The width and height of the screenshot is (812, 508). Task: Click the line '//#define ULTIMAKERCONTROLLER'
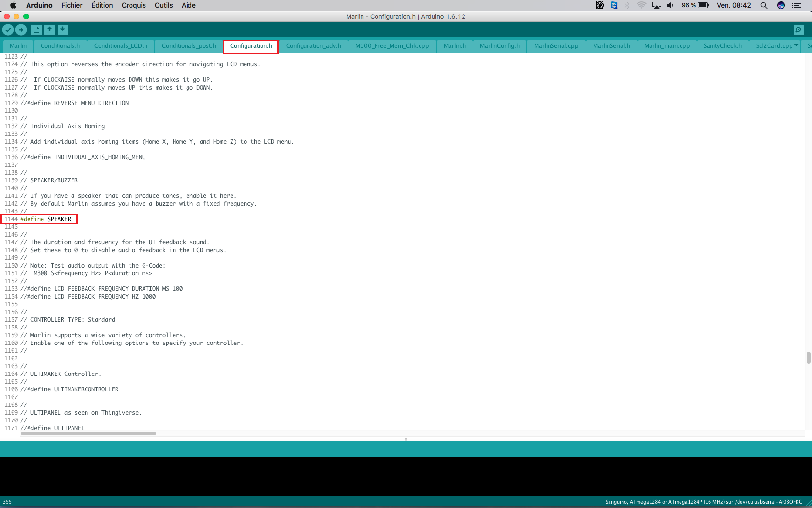(70, 389)
